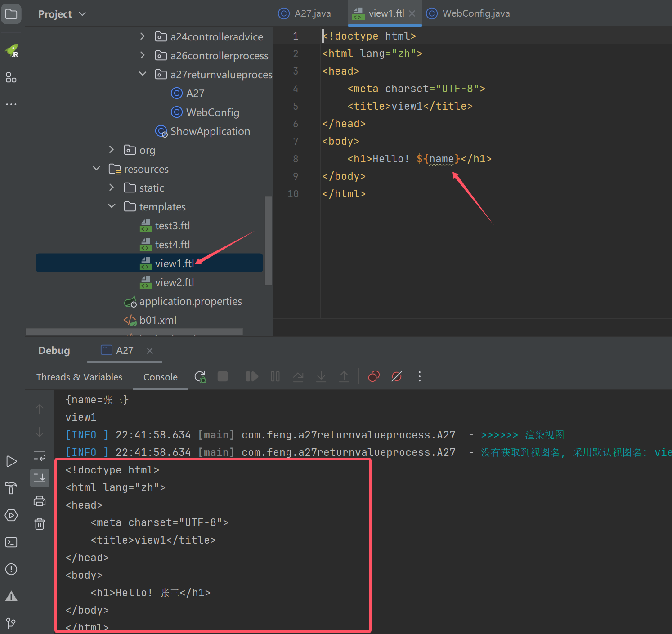Collapse the templates folder

[x=112, y=206]
